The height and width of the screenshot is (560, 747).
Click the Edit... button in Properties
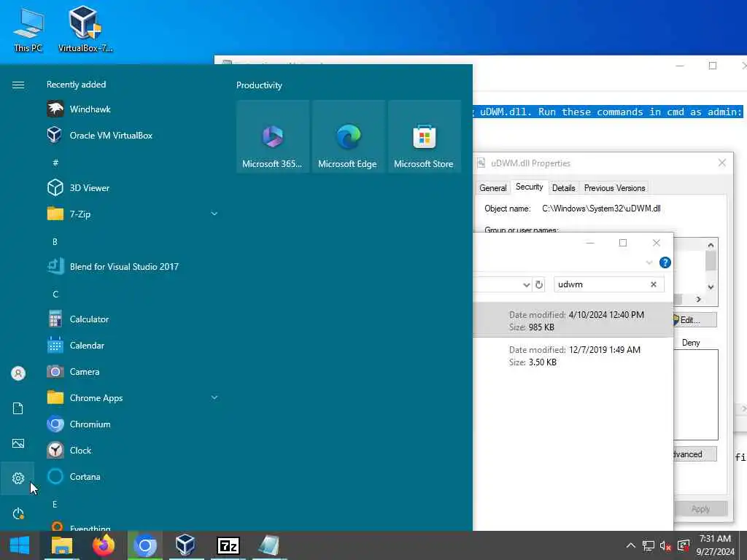click(x=694, y=320)
